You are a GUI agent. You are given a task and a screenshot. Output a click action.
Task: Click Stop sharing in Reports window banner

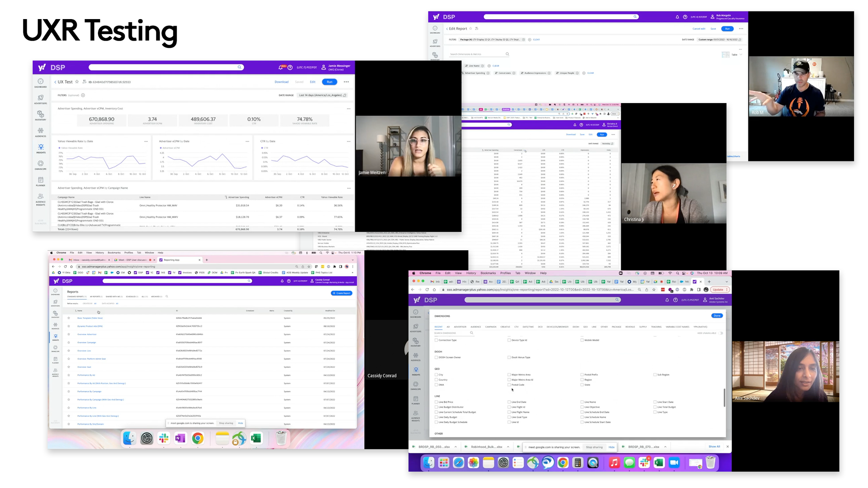coord(226,423)
